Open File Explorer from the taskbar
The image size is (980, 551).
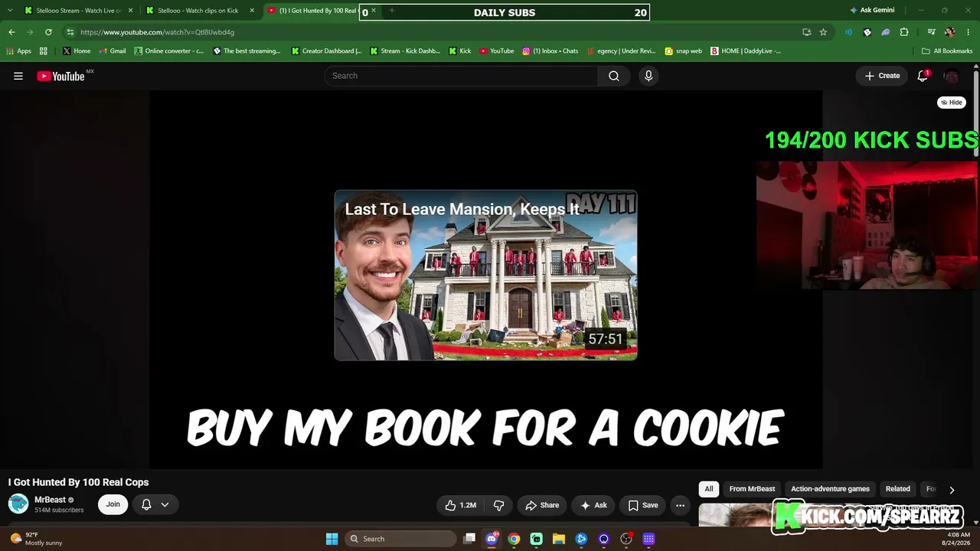pyautogui.click(x=559, y=539)
